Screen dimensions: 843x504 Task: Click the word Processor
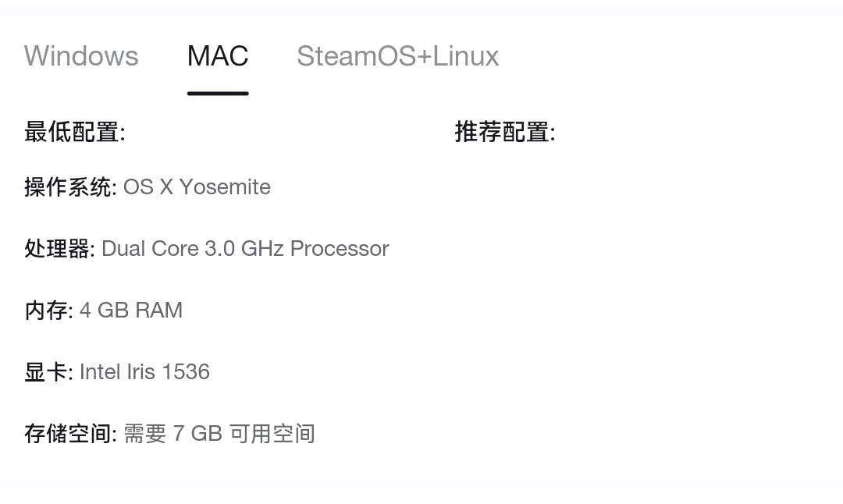(340, 249)
